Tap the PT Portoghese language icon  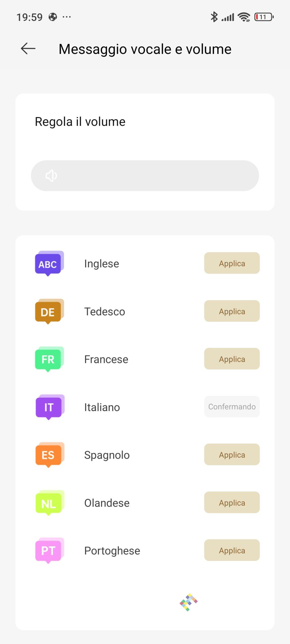[x=50, y=550]
